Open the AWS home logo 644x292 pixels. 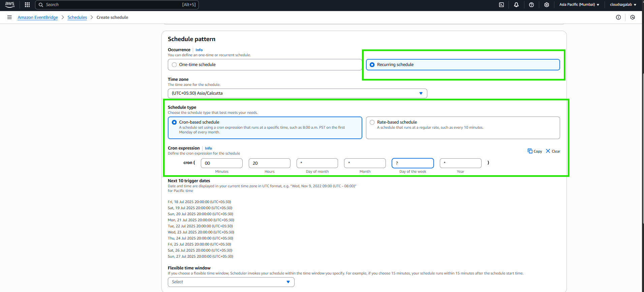point(10,5)
